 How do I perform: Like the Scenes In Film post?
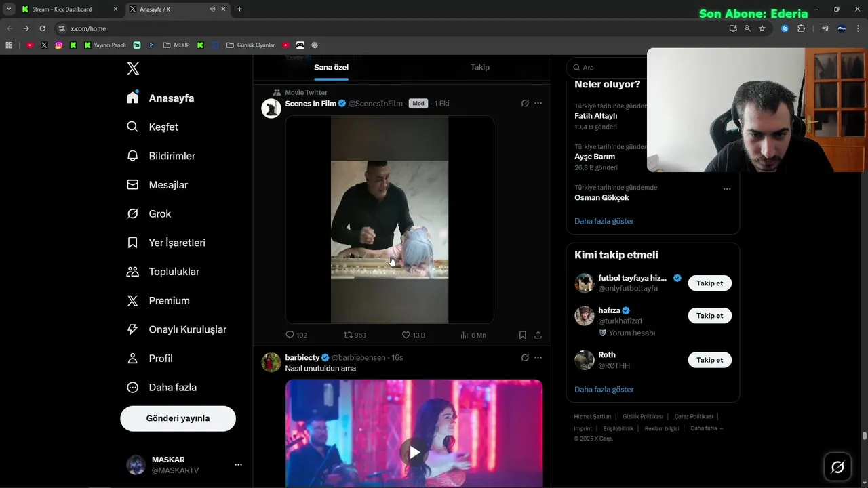413,335
